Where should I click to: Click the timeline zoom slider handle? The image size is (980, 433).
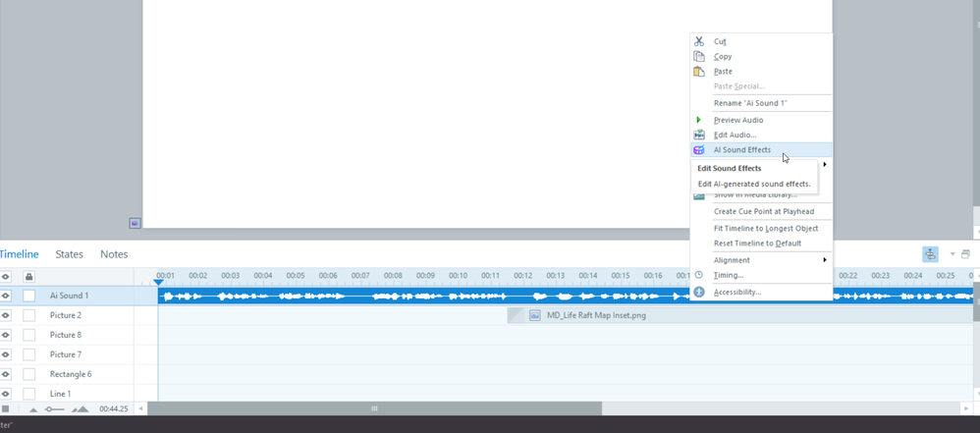49,409
